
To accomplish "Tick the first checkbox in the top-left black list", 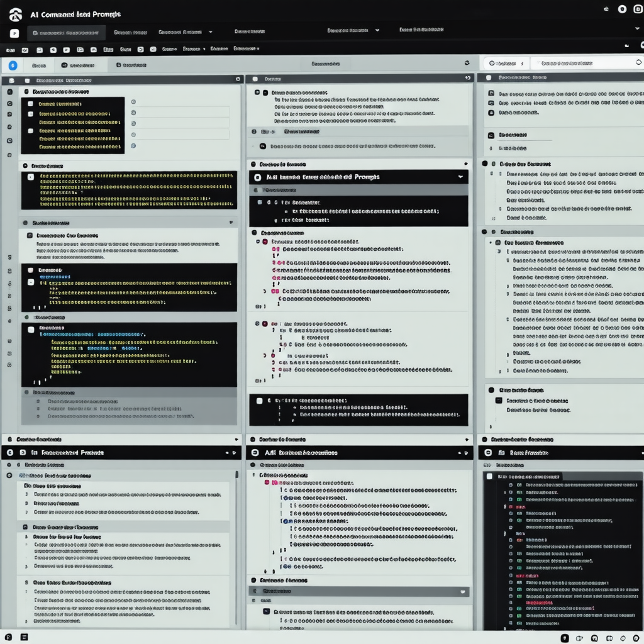I will [30, 104].
